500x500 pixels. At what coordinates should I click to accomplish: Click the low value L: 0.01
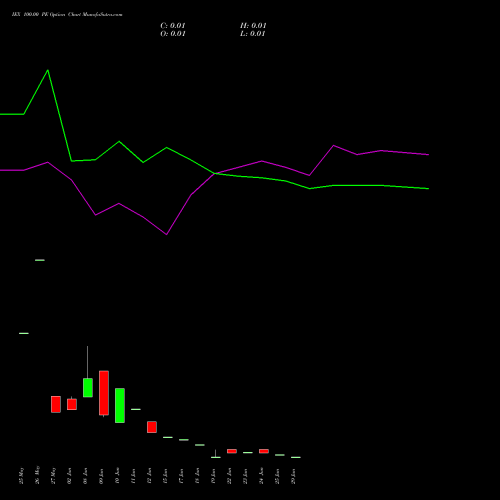[x=253, y=34]
